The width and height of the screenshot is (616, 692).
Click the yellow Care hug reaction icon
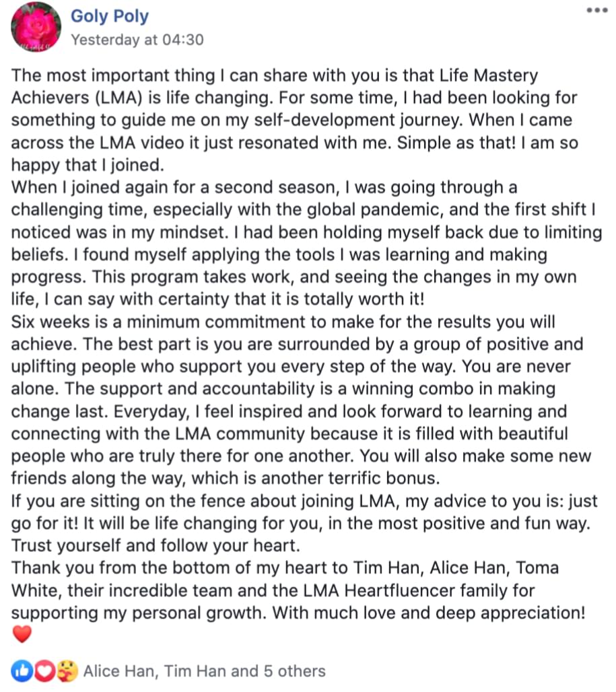(x=67, y=671)
